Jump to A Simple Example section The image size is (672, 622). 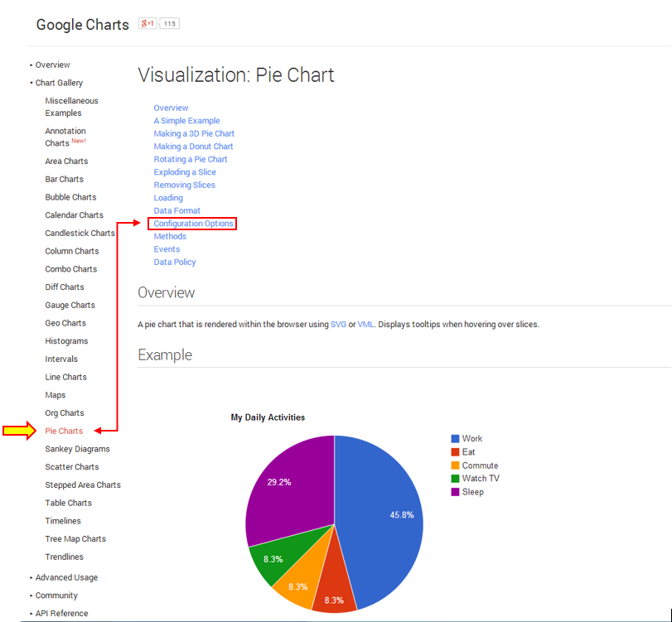pyautogui.click(x=187, y=121)
